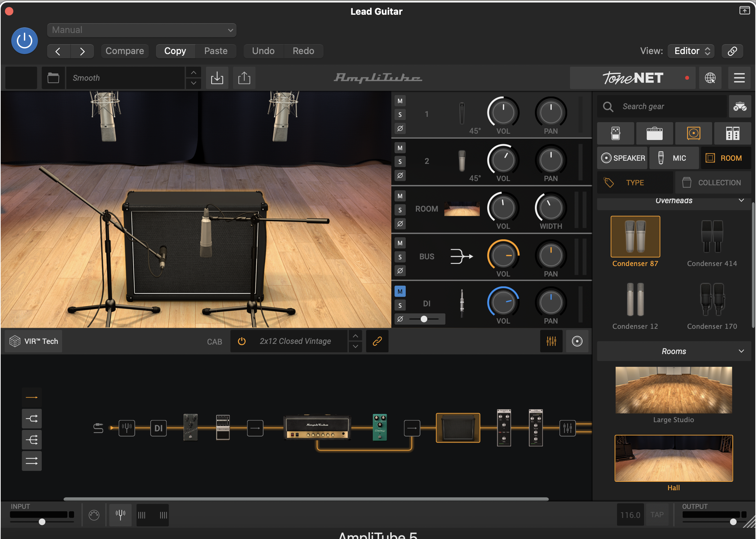Open the cab mixer sliders icon
Screen dimensions: 756x539
(x=551, y=341)
